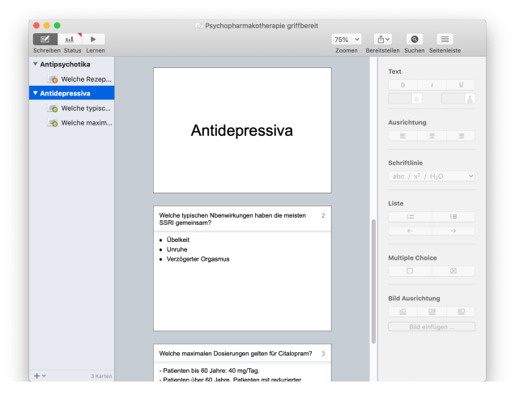The width and height of the screenshot is (515, 420).
Task: Open the text color swatch
Action: pos(405,99)
